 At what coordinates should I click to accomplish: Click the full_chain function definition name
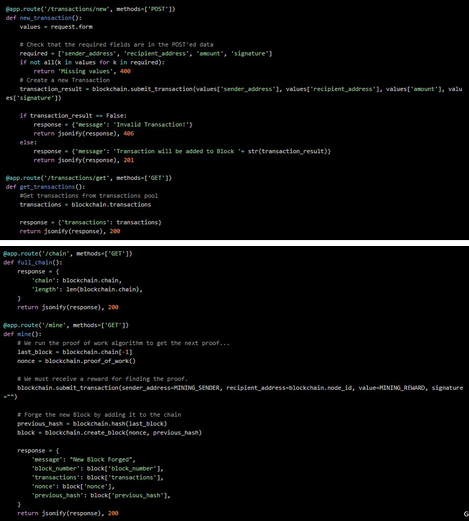[35, 263]
